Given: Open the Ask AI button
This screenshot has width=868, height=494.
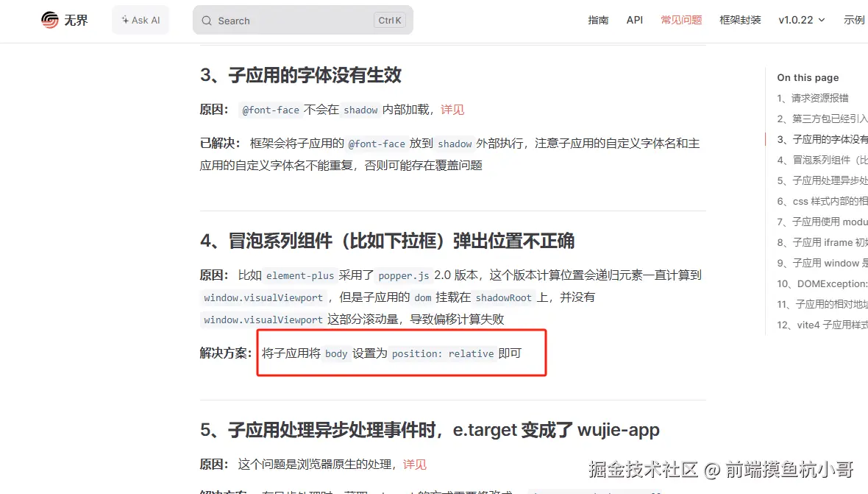Looking at the screenshot, I should (140, 20).
